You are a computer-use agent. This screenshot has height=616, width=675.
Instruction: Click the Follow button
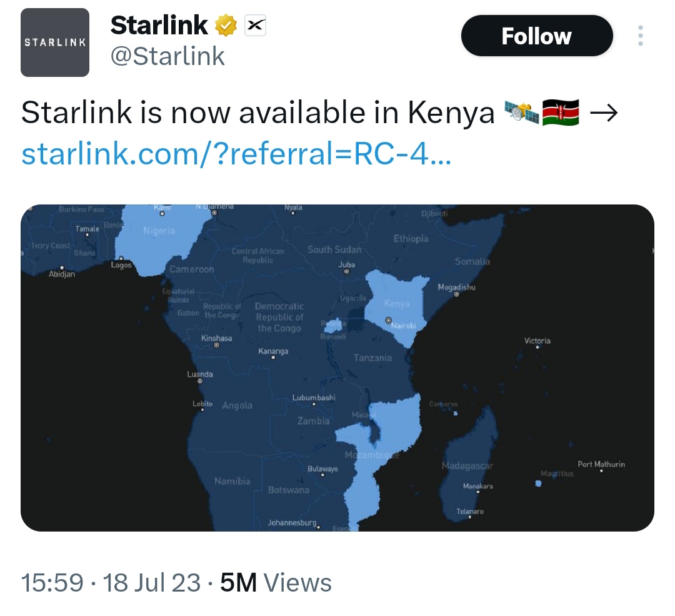tap(536, 36)
